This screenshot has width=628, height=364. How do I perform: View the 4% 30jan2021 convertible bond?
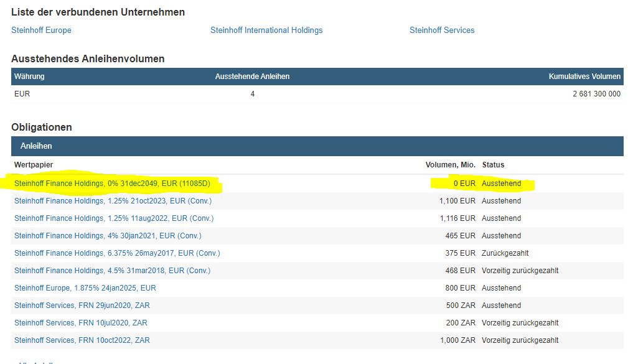pos(108,236)
